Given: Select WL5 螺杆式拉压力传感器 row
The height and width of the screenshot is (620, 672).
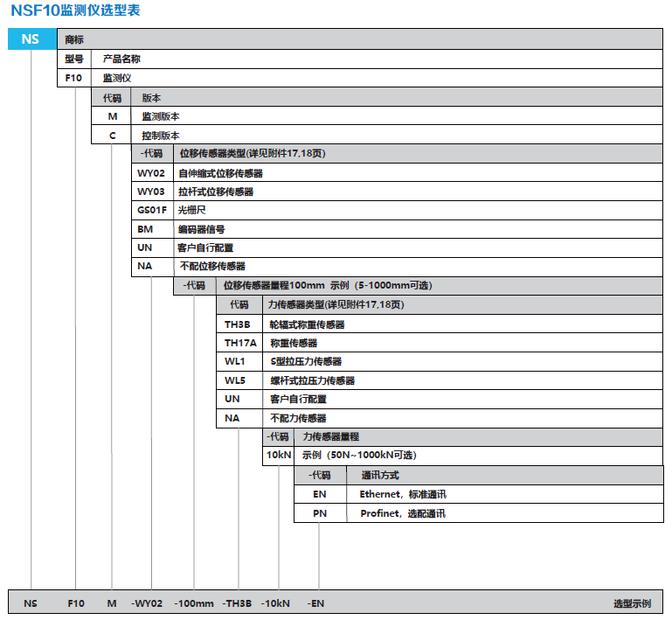Looking at the screenshot, I should point(312,380).
